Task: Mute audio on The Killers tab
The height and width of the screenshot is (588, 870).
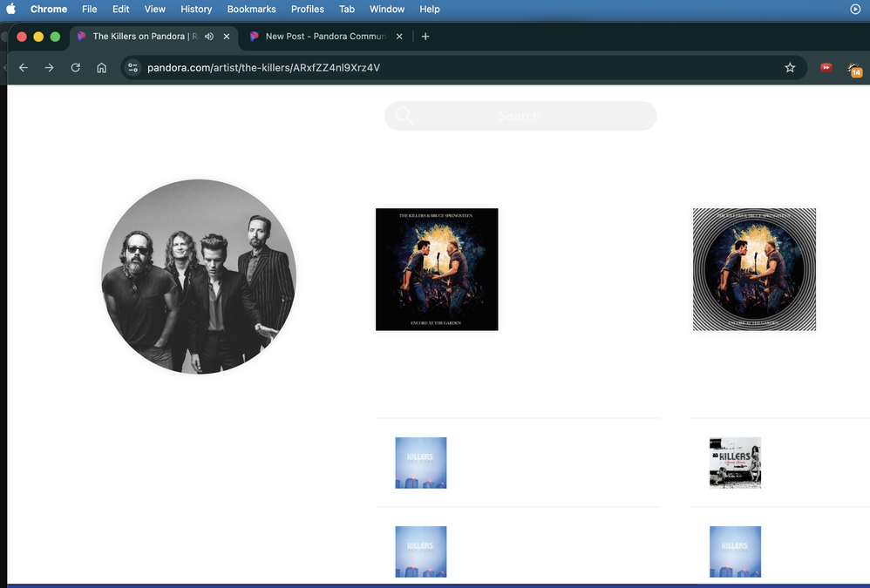Action: (209, 37)
